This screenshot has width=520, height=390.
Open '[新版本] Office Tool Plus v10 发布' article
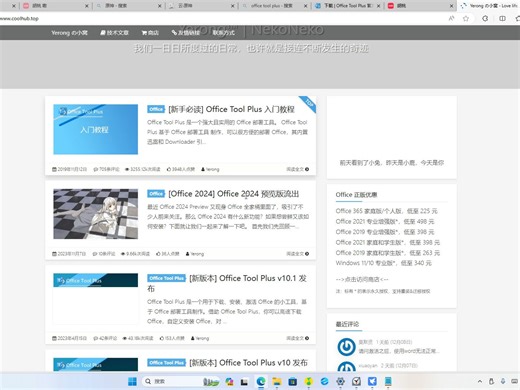(248, 363)
